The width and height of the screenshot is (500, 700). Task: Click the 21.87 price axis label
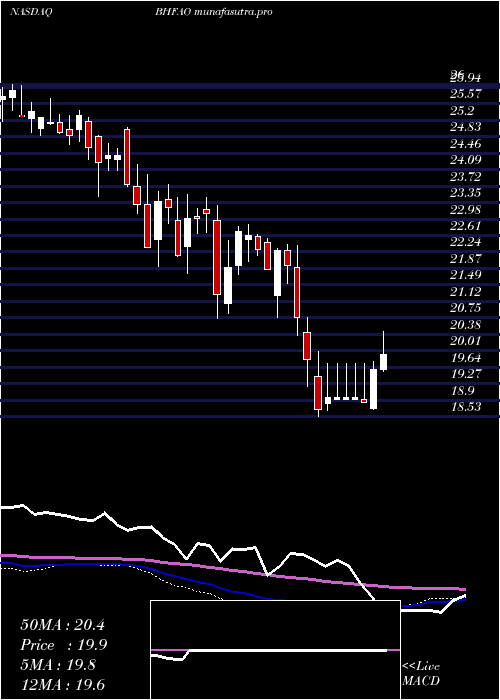465,259
